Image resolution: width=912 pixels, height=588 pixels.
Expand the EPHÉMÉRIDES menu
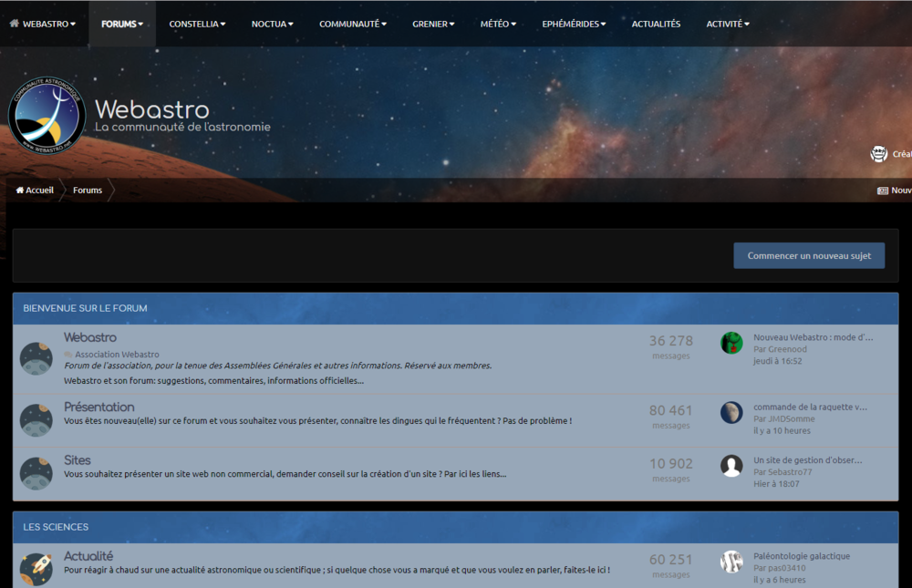pyautogui.click(x=574, y=24)
